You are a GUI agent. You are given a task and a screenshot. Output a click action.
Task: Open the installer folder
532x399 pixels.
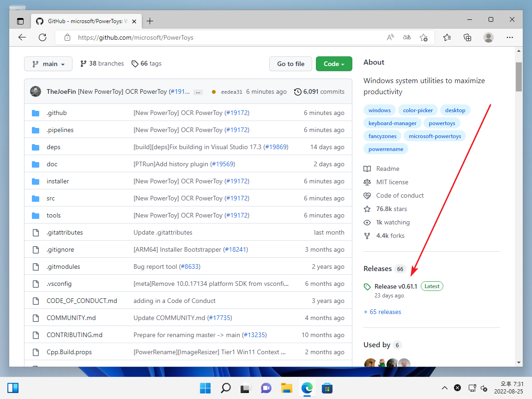[58, 181]
